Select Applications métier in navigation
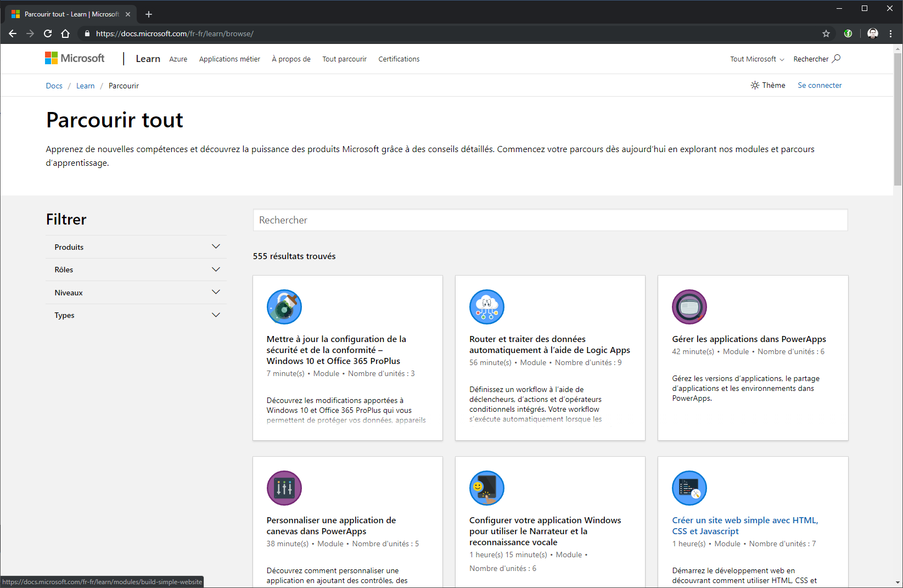The width and height of the screenshot is (903, 588). pyautogui.click(x=229, y=59)
